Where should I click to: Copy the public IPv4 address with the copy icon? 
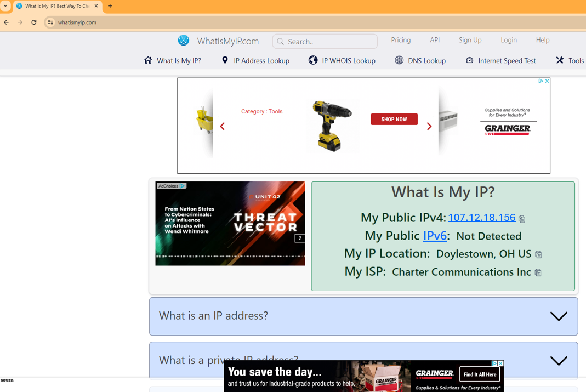pyautogui.click(x=522, y=219)
